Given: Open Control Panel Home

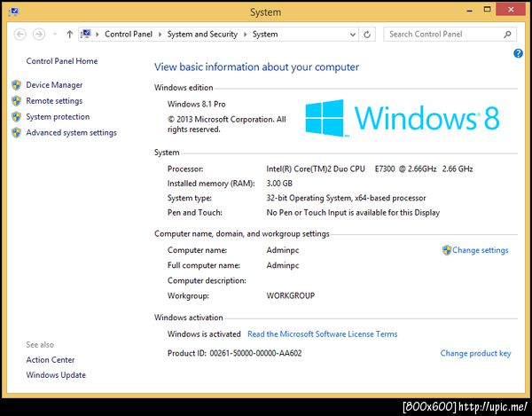Looking at the screenshot, I should 62,61.
